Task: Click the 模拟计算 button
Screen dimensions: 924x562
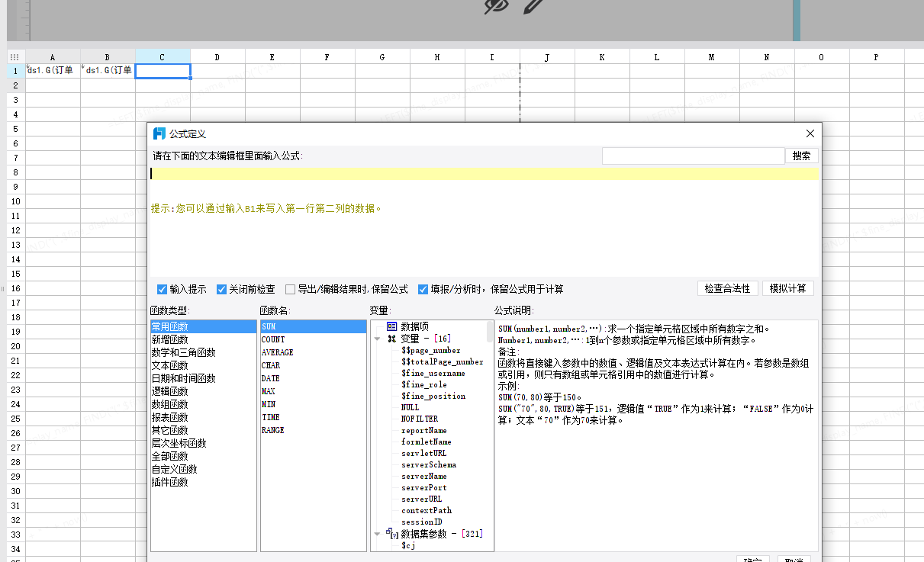Action: [788, 289]
